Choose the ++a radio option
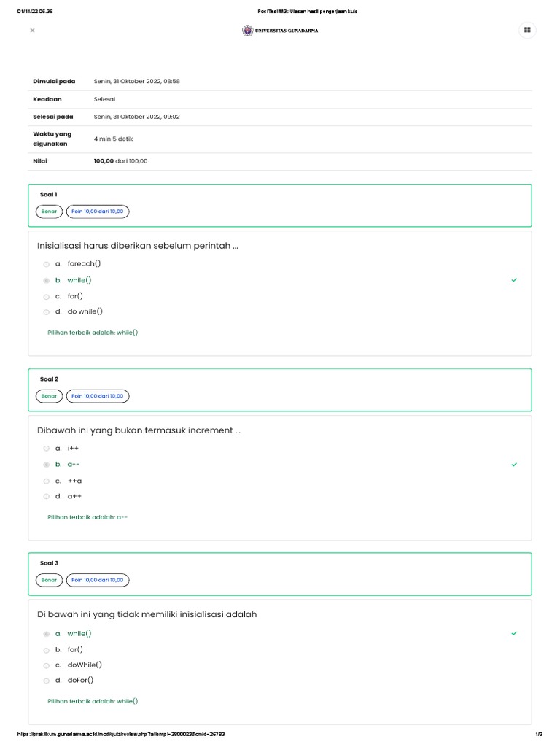This screenshot has height=747, width=560. (47, 481)
